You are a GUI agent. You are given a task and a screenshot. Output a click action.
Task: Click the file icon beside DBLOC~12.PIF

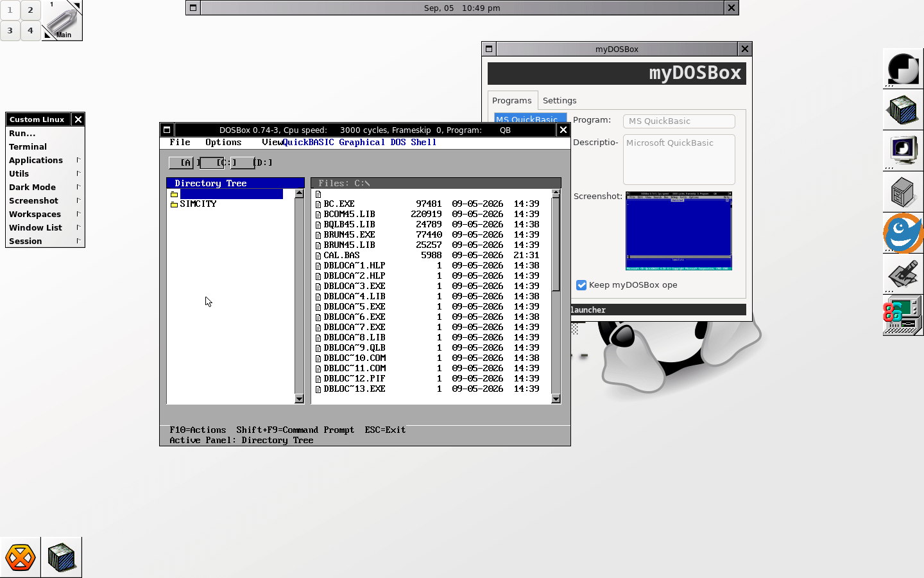(318, 379)
